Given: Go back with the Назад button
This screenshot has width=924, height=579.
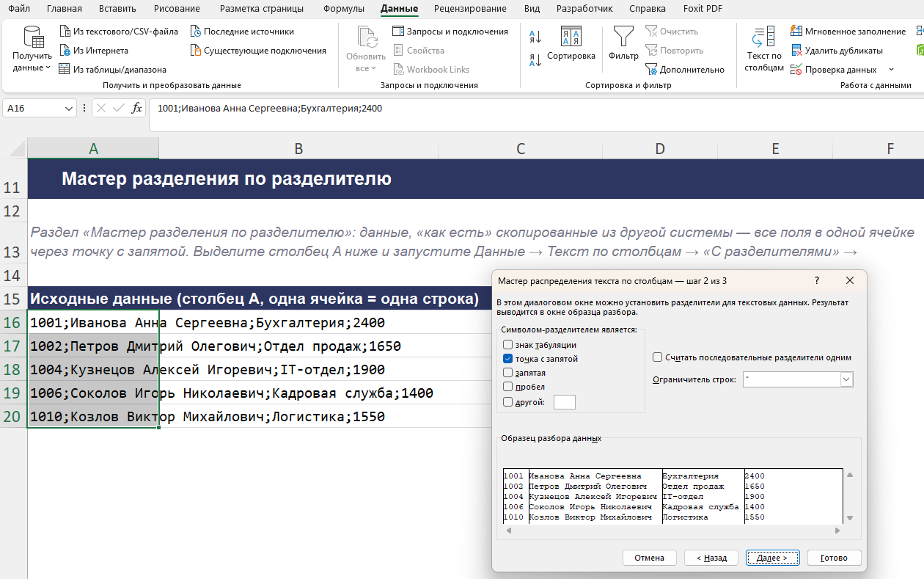Looking at the screenshot, I should pyautogui.click(x=711, y=558).
